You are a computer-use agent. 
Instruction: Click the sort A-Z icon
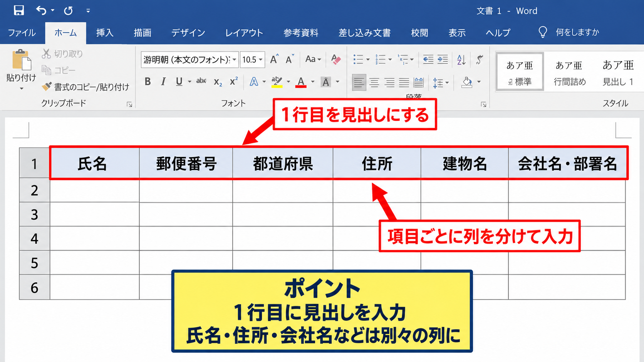pyautogui.click(x=461, y=60)
